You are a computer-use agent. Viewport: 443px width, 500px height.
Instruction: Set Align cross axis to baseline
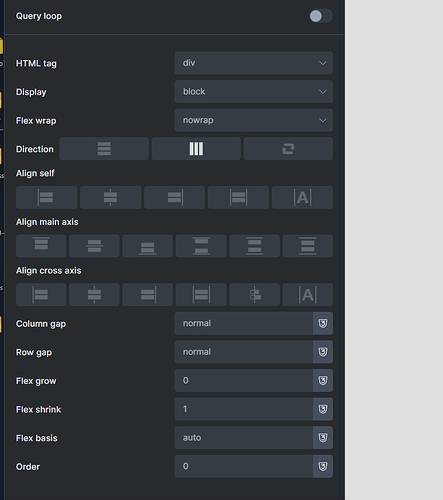[308, 295]
